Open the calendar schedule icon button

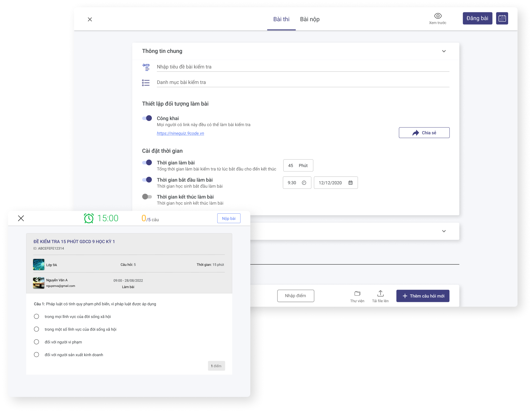(x=502, y=19)
